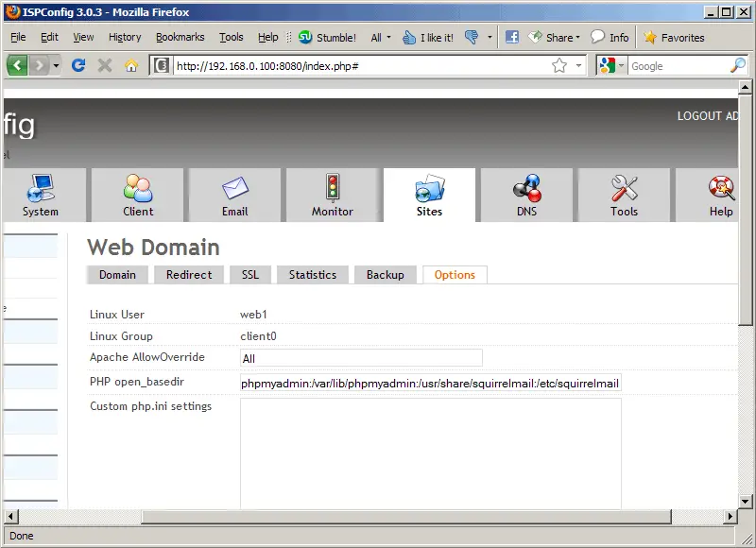Open the Help menu in menu bar

267,37
